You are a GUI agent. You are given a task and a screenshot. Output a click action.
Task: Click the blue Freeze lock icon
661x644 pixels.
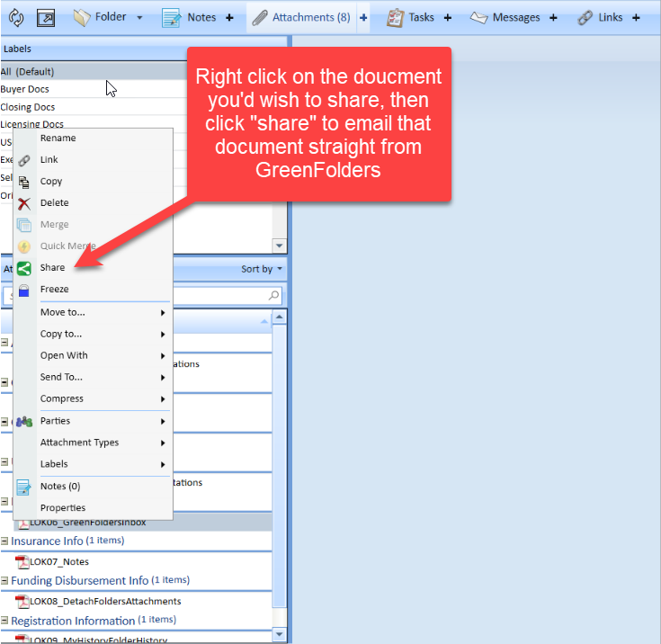click(x=24, y=291)
